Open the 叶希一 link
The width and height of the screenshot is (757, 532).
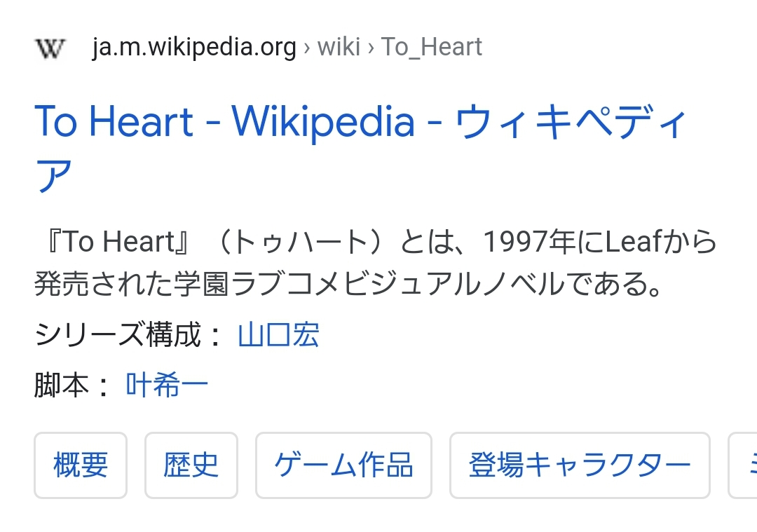pyautogui.click(x=167, y=386)
